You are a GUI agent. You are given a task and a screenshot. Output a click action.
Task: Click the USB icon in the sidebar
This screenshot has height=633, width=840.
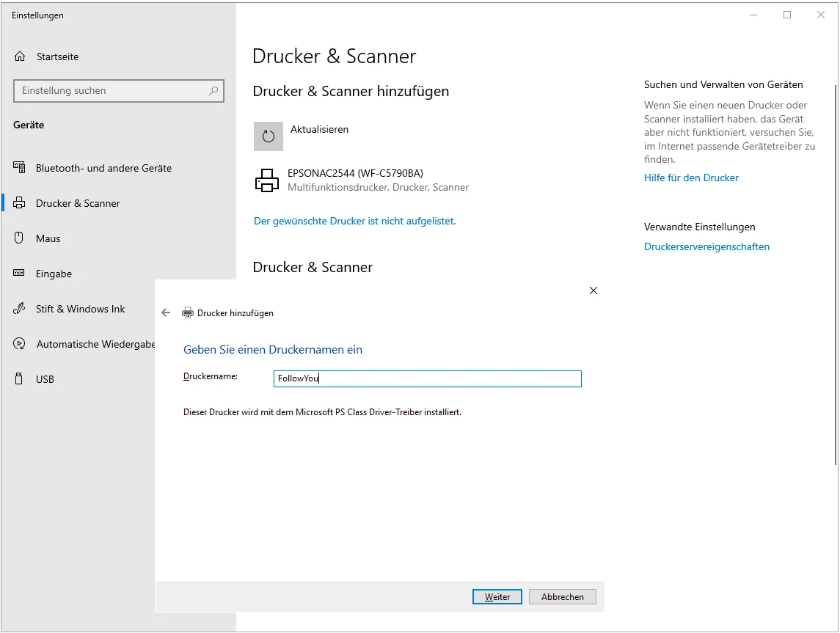pyautogui.click(x=20, y=379)
